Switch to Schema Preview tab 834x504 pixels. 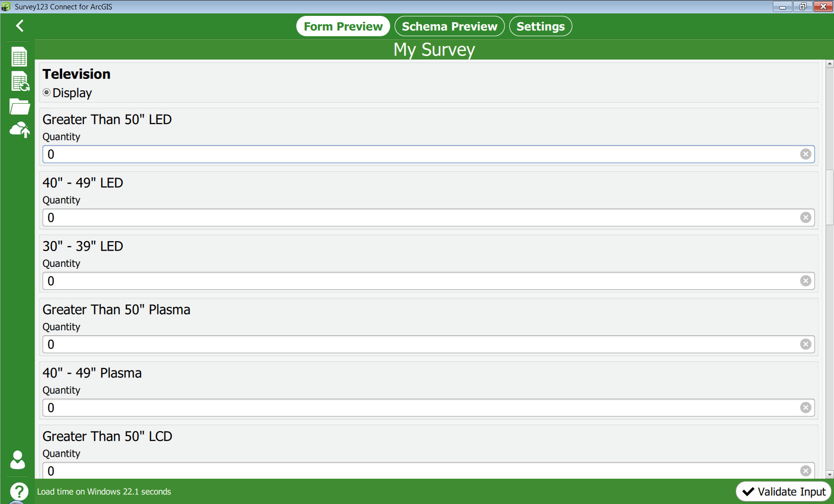tap(449, 26)
